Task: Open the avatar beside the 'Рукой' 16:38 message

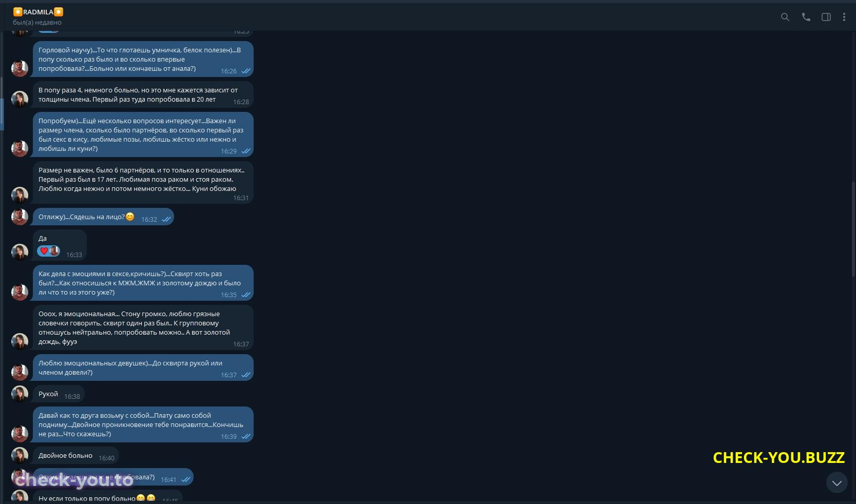Action: coord(20,394)
